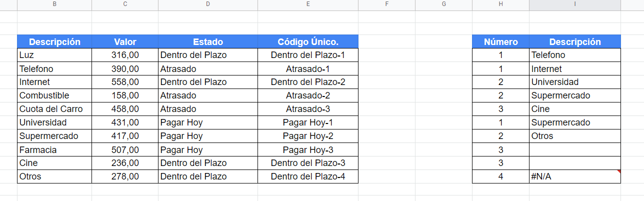Image resolution: width=644 pixels, height=201 pixels.
Task: Click the cell with value 507,00
Action: point(125,149)
